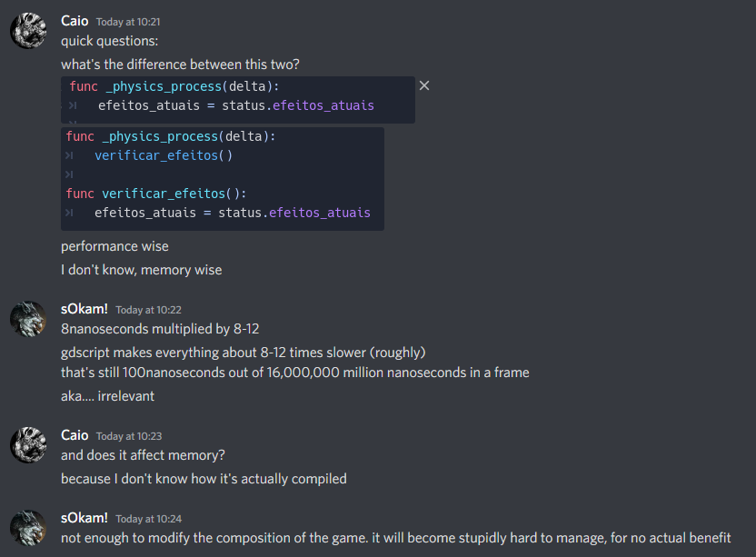Image resolution: width=756 pixels, height=557 pixels.
Task: Dismiss the first code snippet with the X
Action: pos(424,85)
